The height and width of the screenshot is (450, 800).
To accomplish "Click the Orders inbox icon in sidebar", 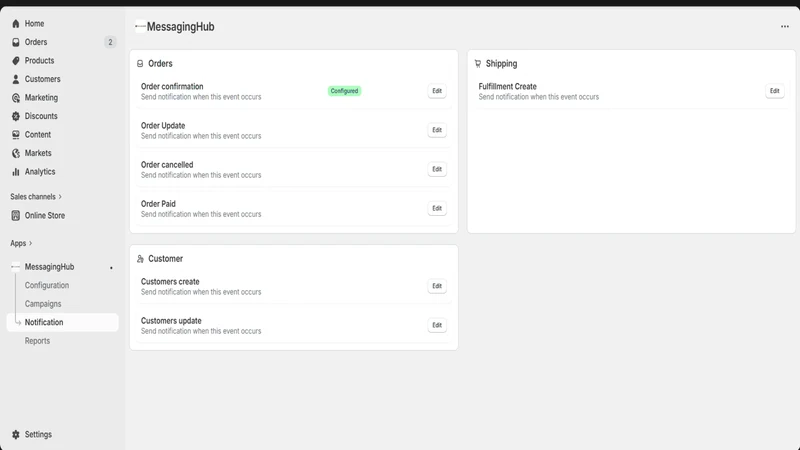I will tap(16, 42).
